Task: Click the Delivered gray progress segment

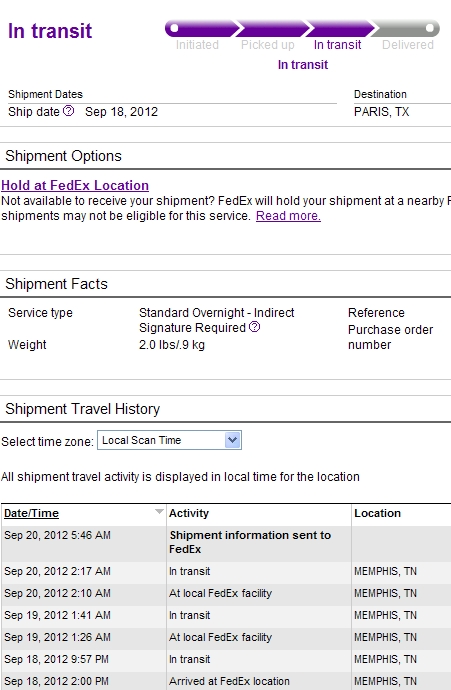Action: point(406,29)
